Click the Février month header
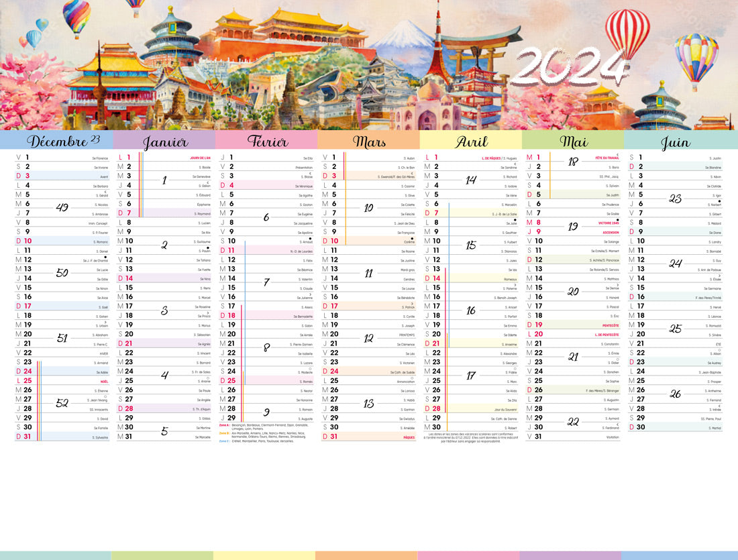Screen dimensions: 738x560 (266, 140)
